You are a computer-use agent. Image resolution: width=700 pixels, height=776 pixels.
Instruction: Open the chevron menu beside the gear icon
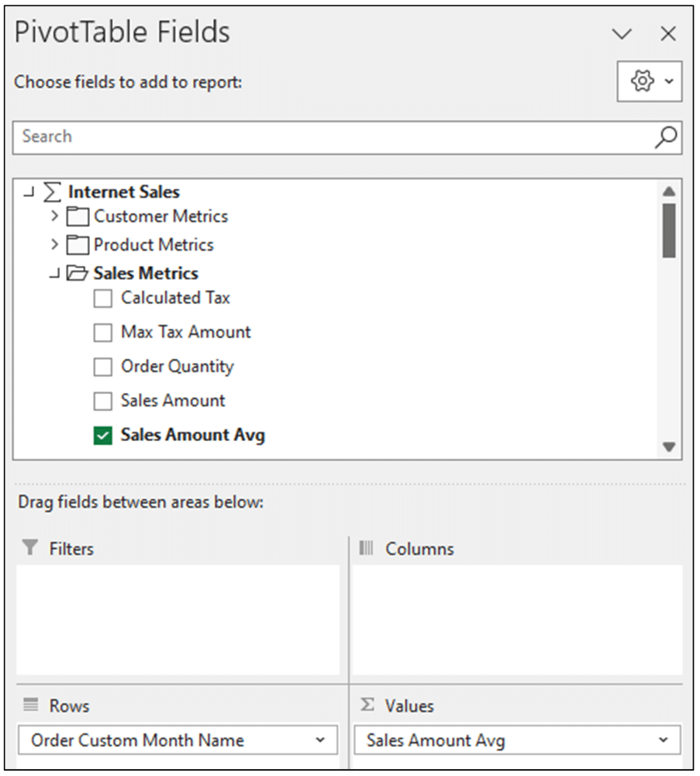pyautogui.click(x=670, y=81)
